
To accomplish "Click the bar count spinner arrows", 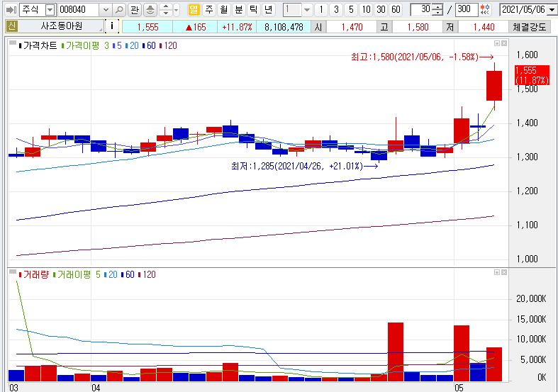I will pyautogui.click(x=437, y=10).
